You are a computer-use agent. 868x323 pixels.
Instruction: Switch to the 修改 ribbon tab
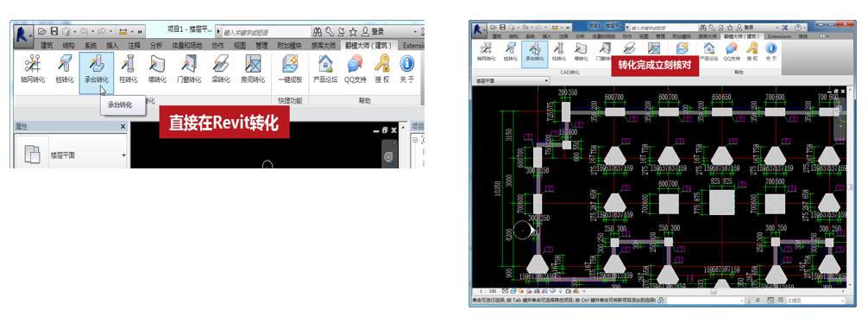tap(804, 36)
